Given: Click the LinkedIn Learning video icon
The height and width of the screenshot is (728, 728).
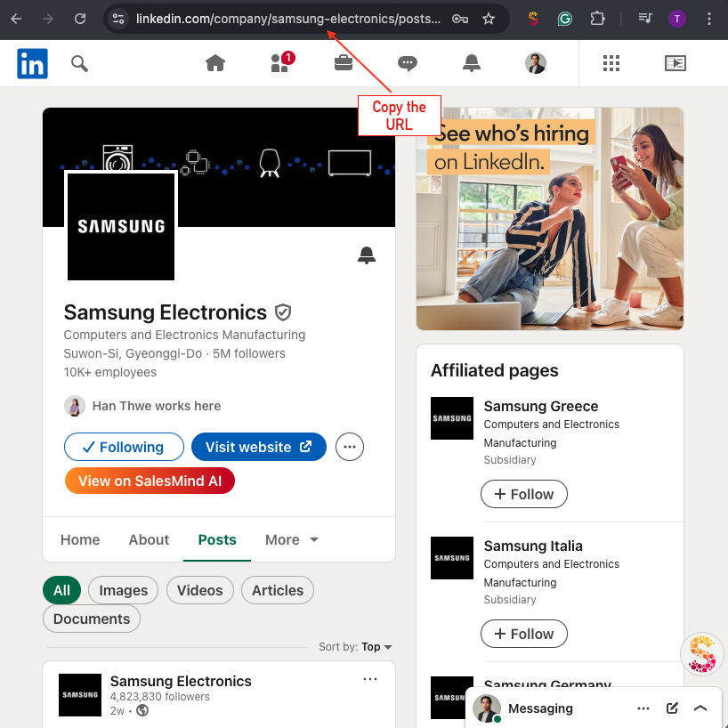Looking at the screenshot, I should (675, 63).
